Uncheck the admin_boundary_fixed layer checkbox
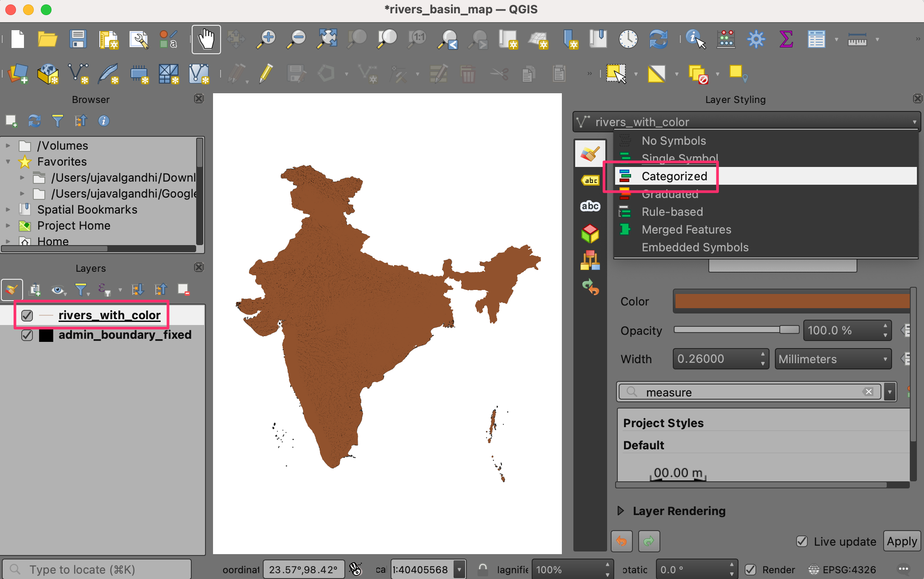 (x=27, y=335)
